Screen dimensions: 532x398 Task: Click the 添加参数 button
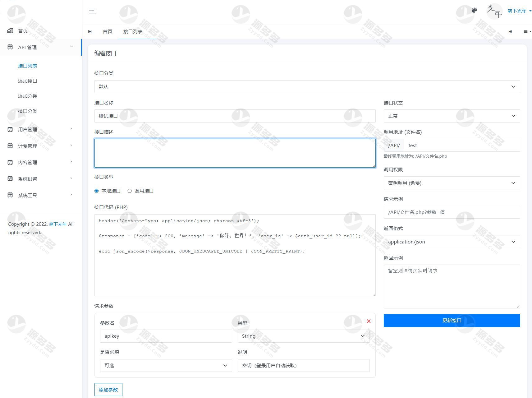click(x=108, y=390)
